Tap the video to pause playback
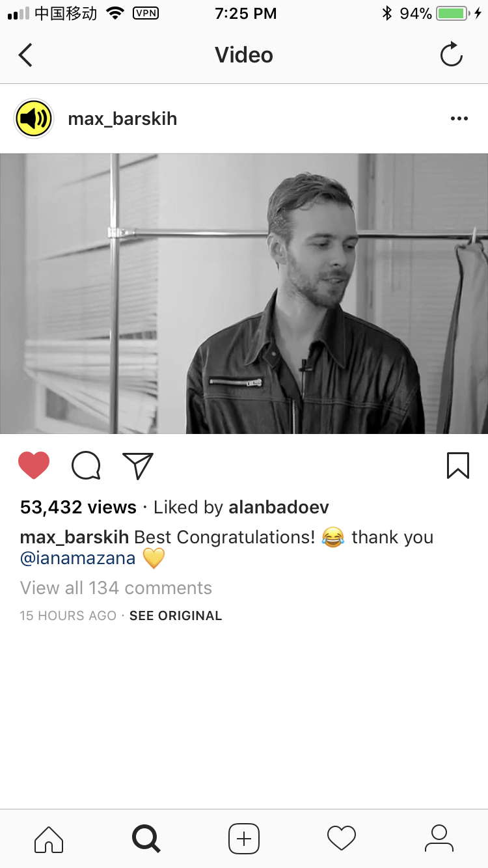This screenshot has width=488, height=868. tap(244, 293)
